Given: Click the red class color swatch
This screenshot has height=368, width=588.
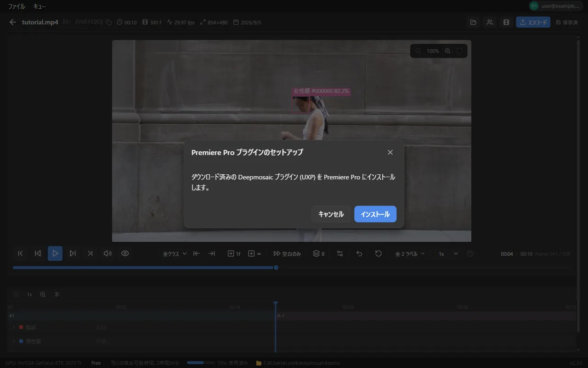Looking at the screenshot, I should [21, 327].
